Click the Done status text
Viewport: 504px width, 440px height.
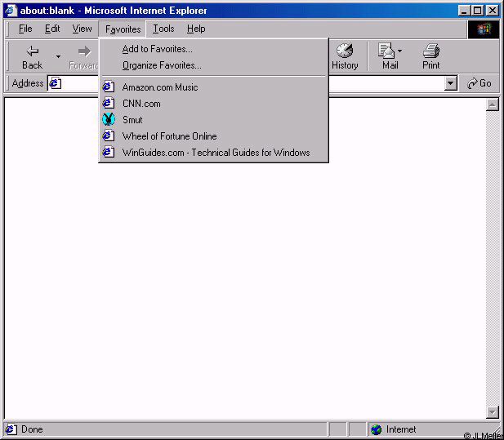[32, 429]
